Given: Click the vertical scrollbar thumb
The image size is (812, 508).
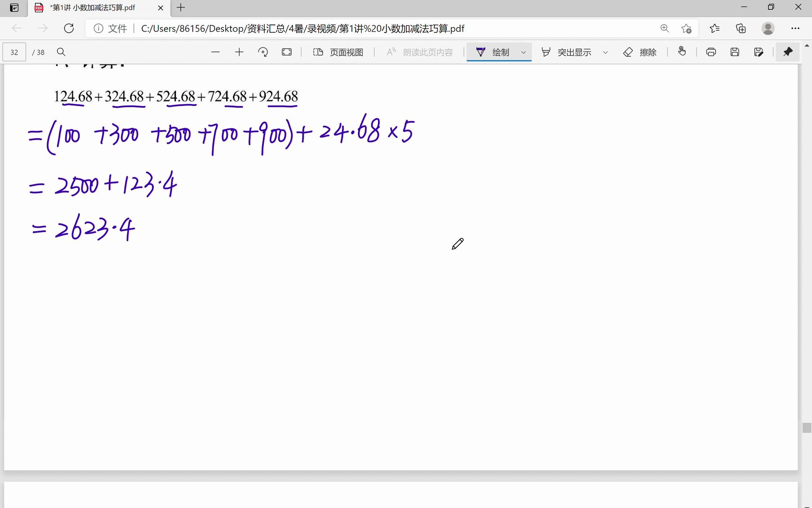Looking at the screenshot, I should [x=807, y=428].
